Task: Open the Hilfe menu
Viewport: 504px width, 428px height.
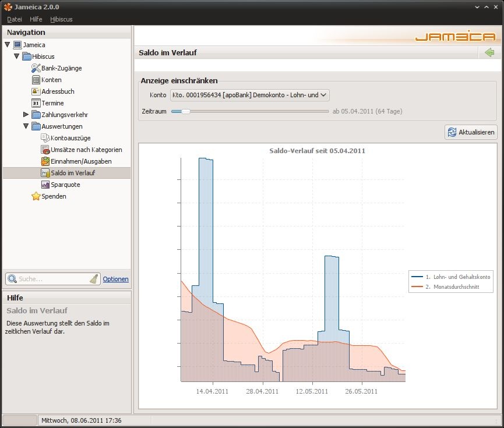Action: 36,19
